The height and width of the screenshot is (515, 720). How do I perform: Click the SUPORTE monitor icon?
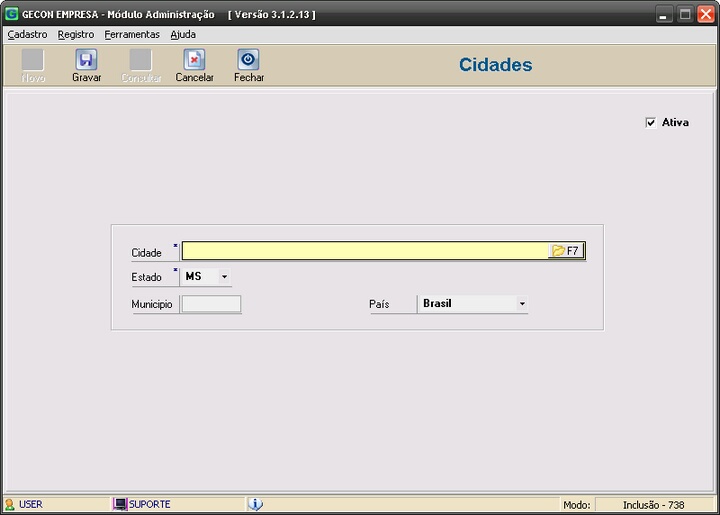click(120, 504)
